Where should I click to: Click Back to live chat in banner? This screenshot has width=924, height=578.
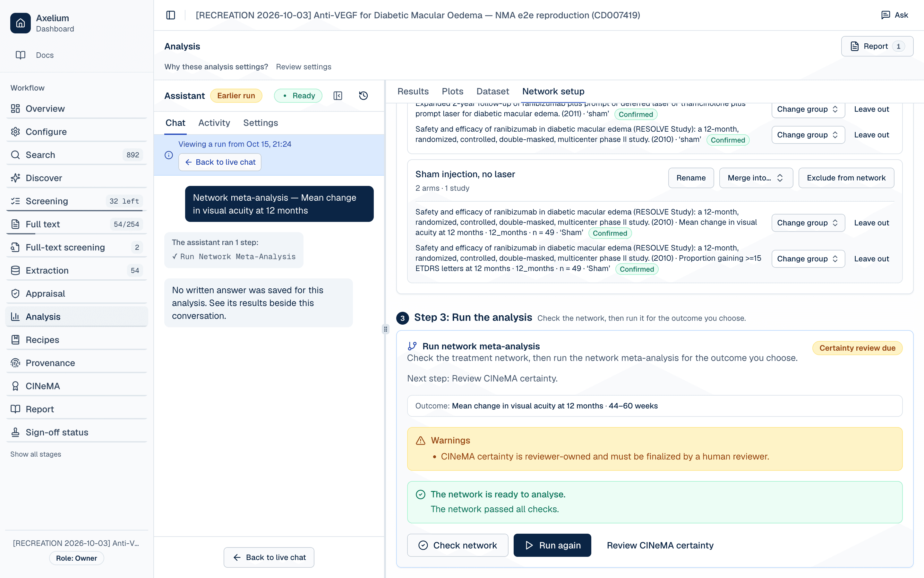(220, 162)
